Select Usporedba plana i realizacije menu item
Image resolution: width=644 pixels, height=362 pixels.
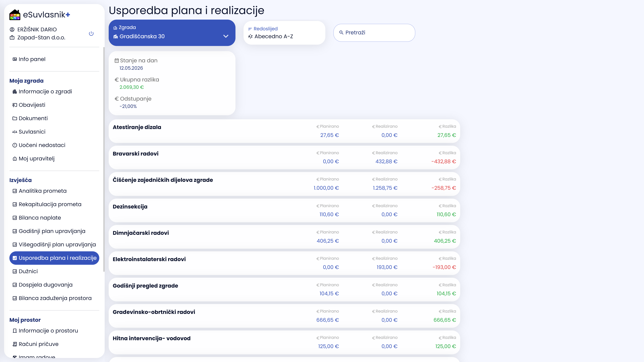pos(54,258)
